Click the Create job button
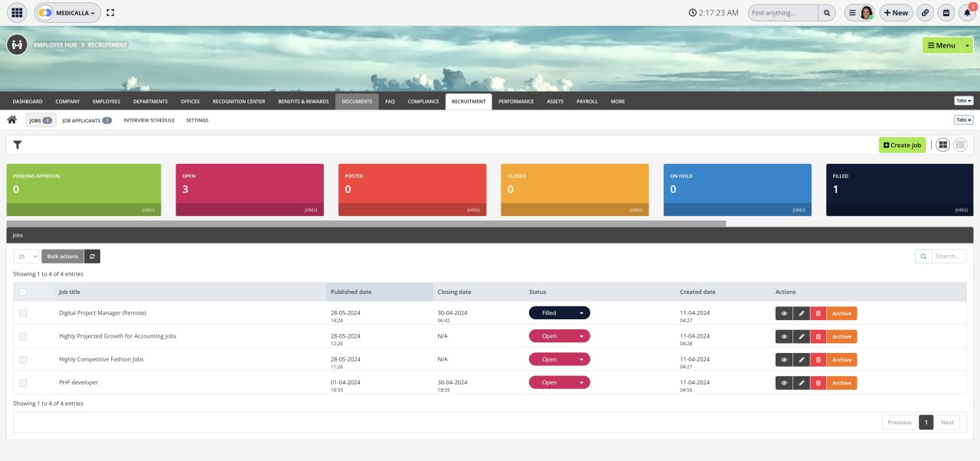980x461 pixels. tap(902, 144)
